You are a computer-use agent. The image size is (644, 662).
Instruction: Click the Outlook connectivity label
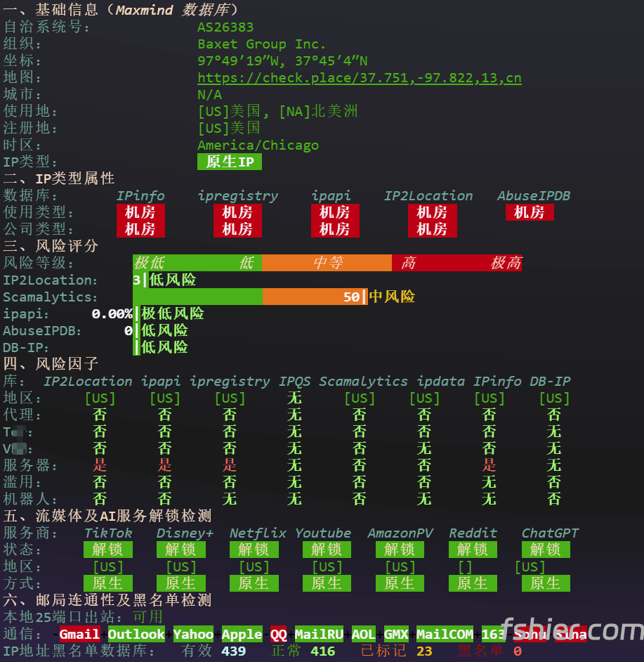click(136, 634)
